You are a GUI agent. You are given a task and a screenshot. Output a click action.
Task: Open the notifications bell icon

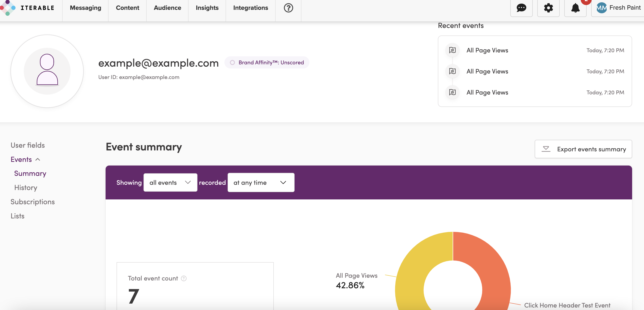coord(575,8)
